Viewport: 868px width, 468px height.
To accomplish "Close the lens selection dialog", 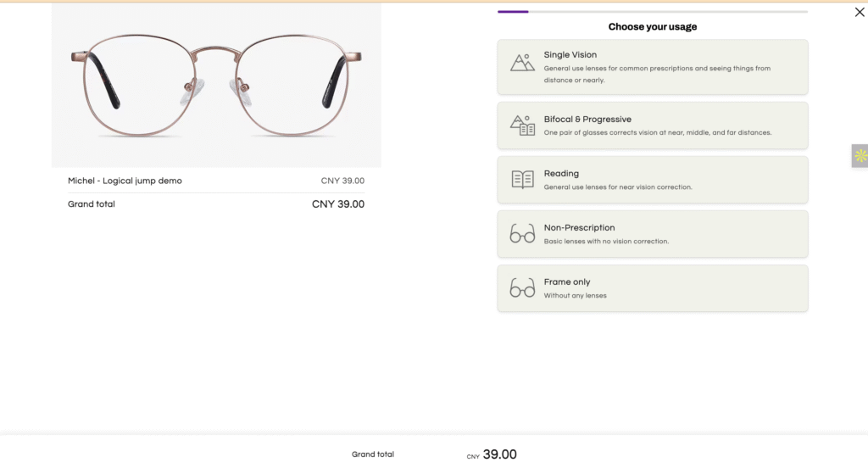I will pyautogui.click(x=860, y=12).
